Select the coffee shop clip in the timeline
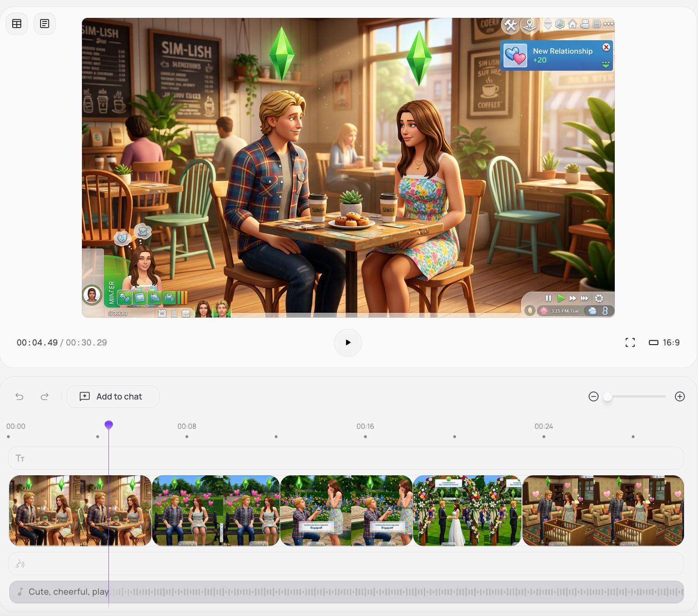Viewport: 698px width, 616px height. (80, 510)
